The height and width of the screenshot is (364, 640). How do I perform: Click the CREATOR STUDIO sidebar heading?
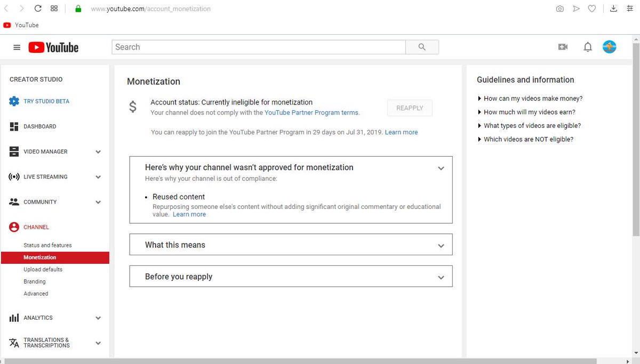(36, 79)
